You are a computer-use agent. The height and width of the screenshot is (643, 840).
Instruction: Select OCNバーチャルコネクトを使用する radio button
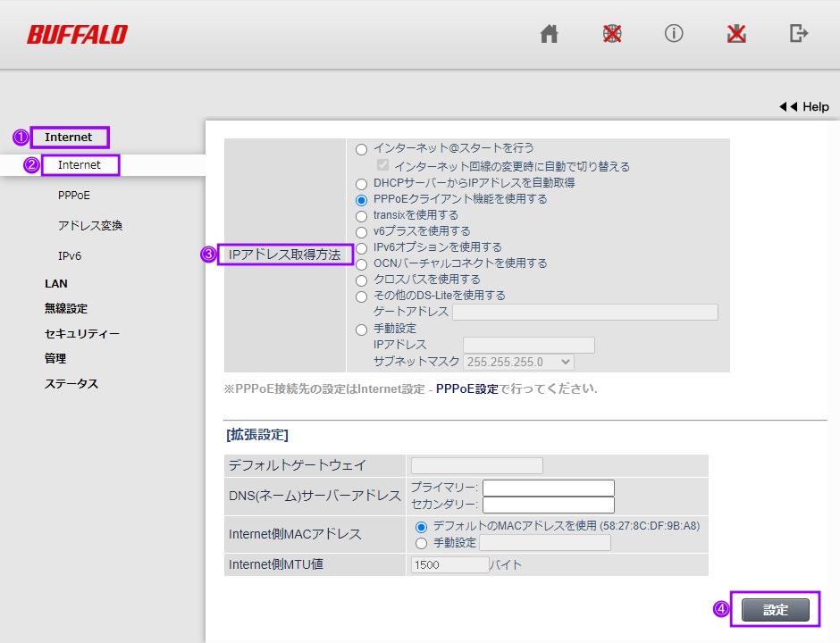tap(362, 264)
